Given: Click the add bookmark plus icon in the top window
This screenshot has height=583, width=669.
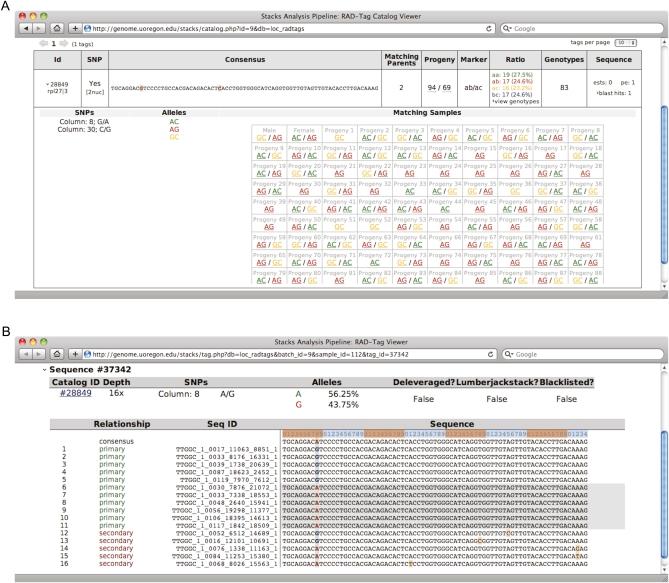Looking at the screenshot, I should coord(77,30).
